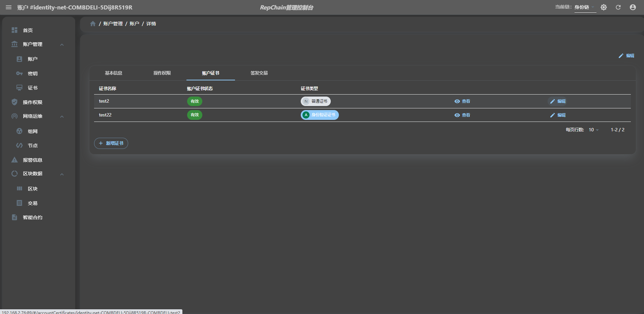Screen dimensions: 644x314
Task: Click the 操作权限 shield icon
Action: tap(14, 102)
